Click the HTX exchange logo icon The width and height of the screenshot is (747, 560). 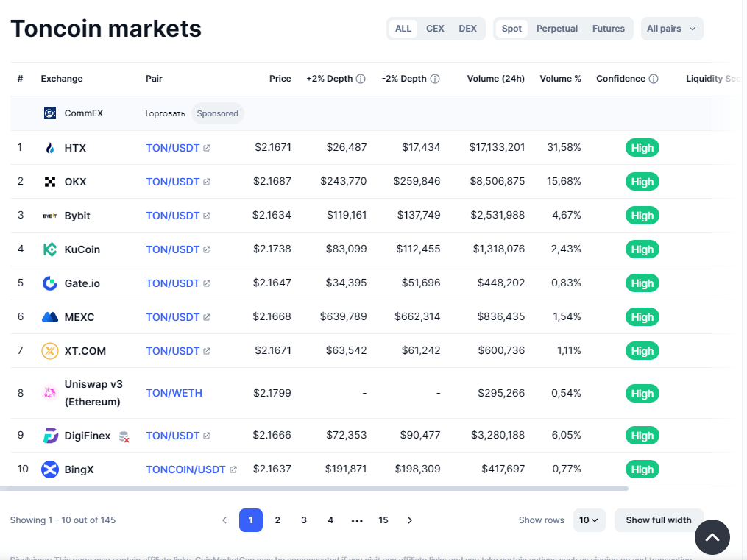(50, 148)
